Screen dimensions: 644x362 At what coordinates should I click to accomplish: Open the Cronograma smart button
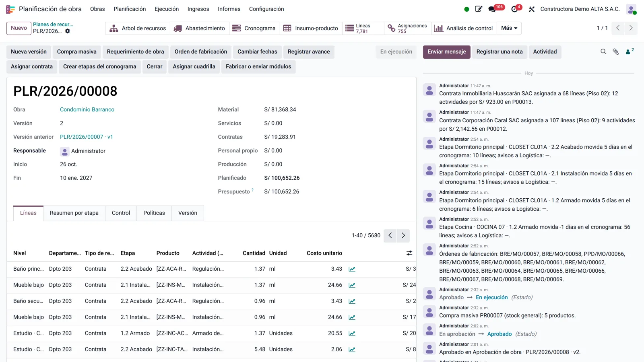click(x=254, y=28)
